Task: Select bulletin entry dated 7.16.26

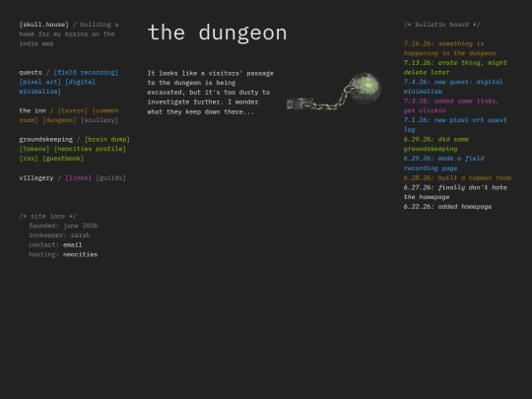Action: click(x=449, y=48)
